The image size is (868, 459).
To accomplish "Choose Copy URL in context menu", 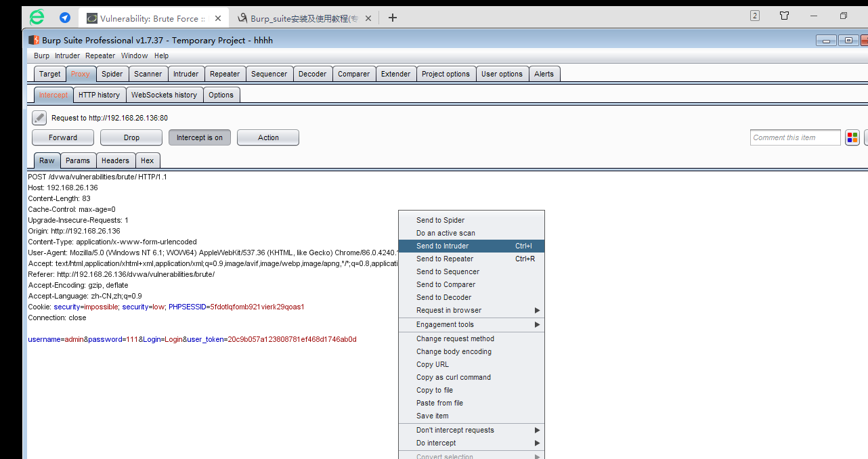I will coord(471,364).
